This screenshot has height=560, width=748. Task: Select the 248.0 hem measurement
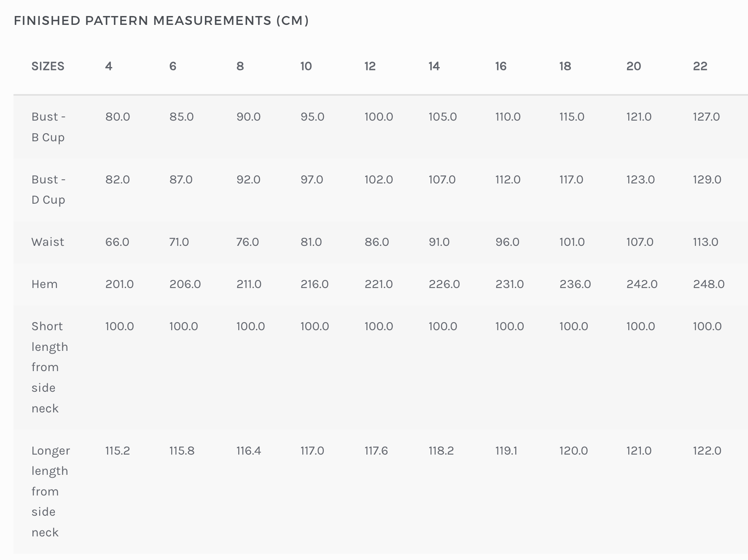tap(708, 284)
